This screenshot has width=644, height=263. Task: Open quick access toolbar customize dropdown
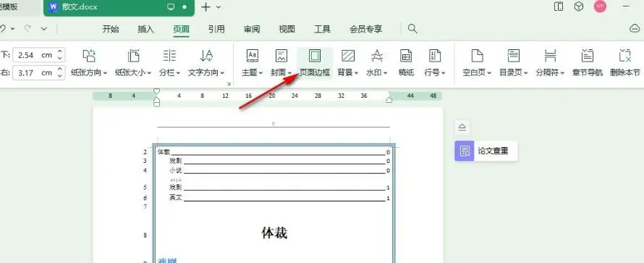[x=44, y=29]
